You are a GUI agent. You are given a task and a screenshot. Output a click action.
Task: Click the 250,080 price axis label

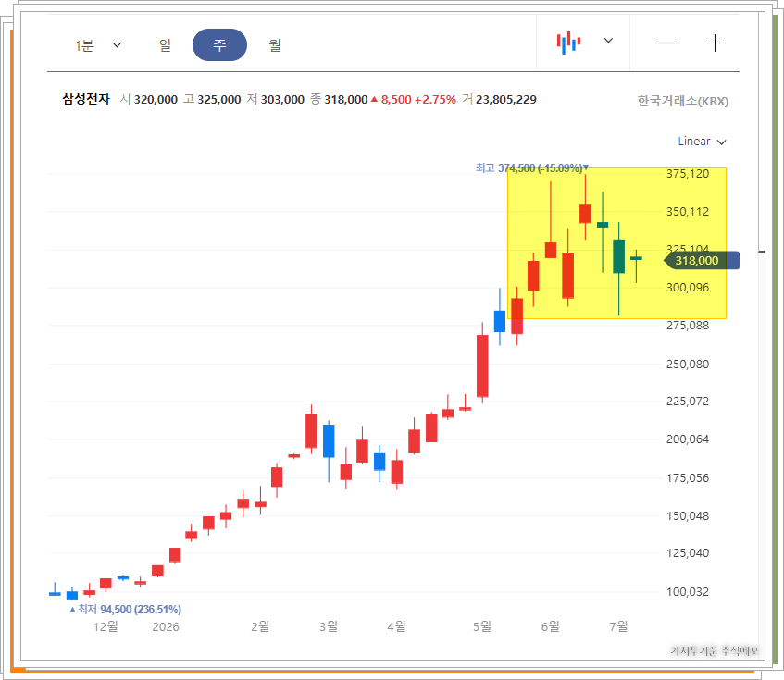tap(688, 365)
